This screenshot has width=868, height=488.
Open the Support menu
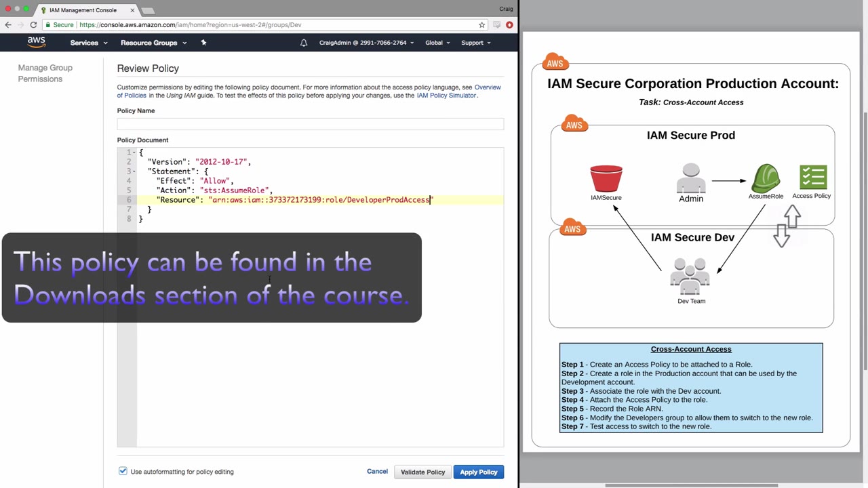tap(476, 43)
